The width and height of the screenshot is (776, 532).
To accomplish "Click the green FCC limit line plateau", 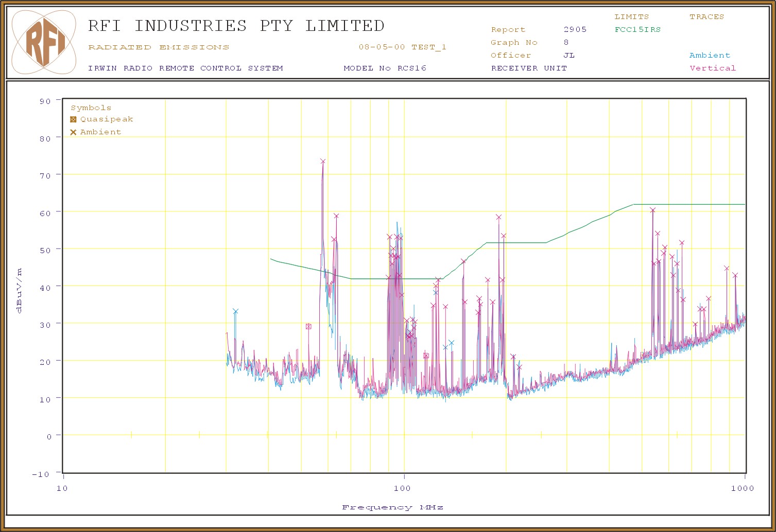I will pos(690,204).
